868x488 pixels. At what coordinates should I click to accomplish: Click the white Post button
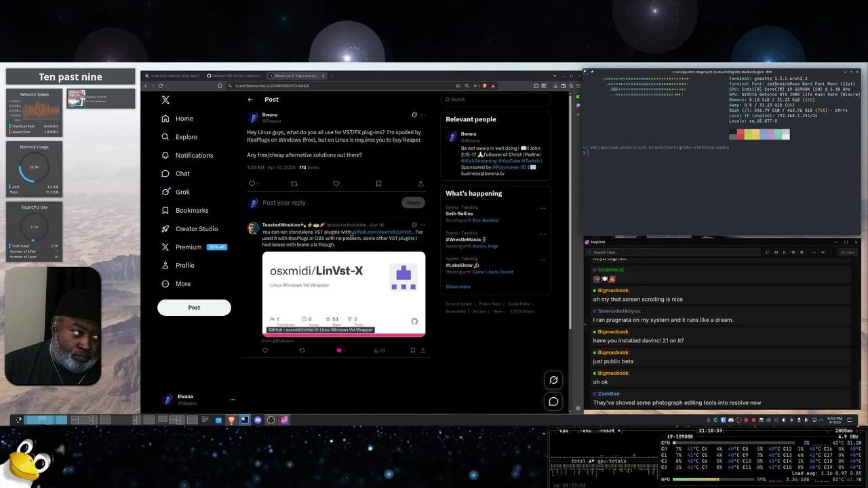coord(194,308)
